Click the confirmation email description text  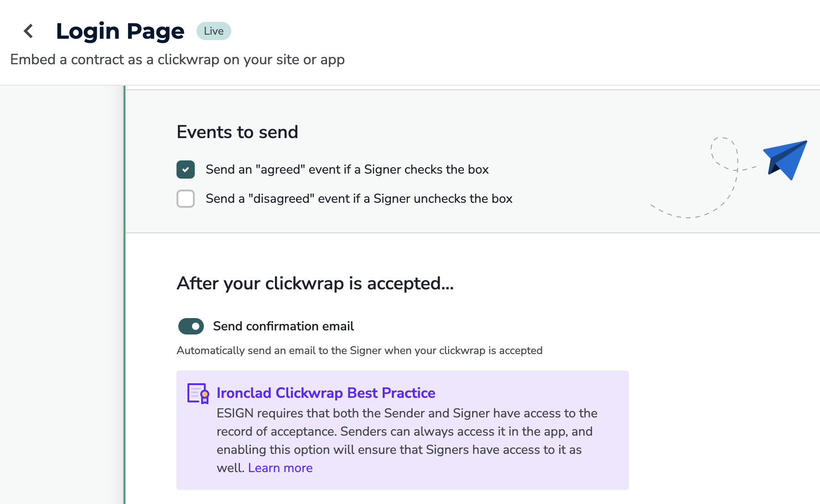tap(359, 350)
